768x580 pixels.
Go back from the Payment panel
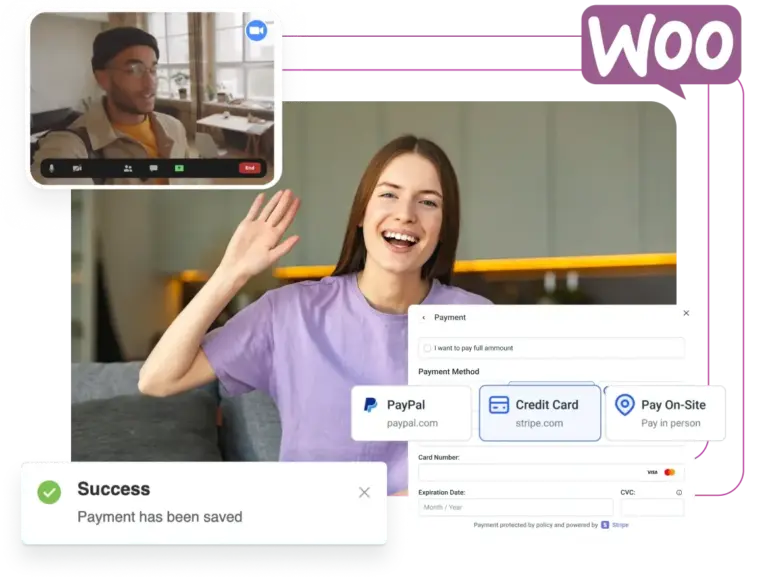424,317
